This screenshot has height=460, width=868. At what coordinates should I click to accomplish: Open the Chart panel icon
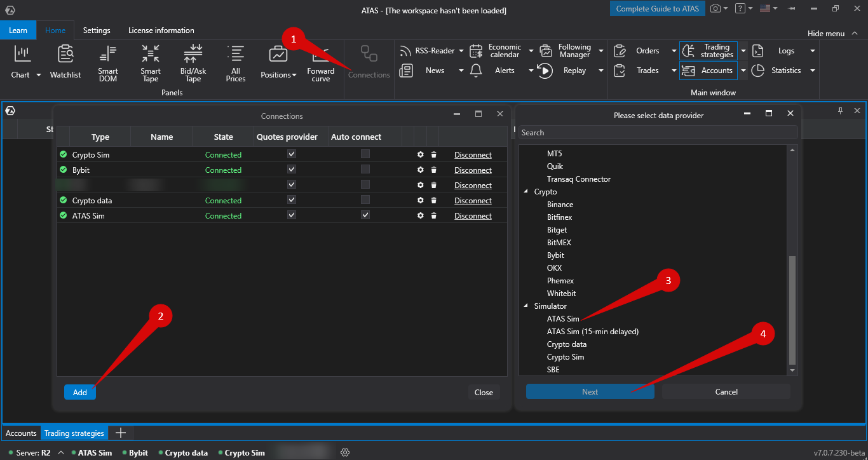22,54
